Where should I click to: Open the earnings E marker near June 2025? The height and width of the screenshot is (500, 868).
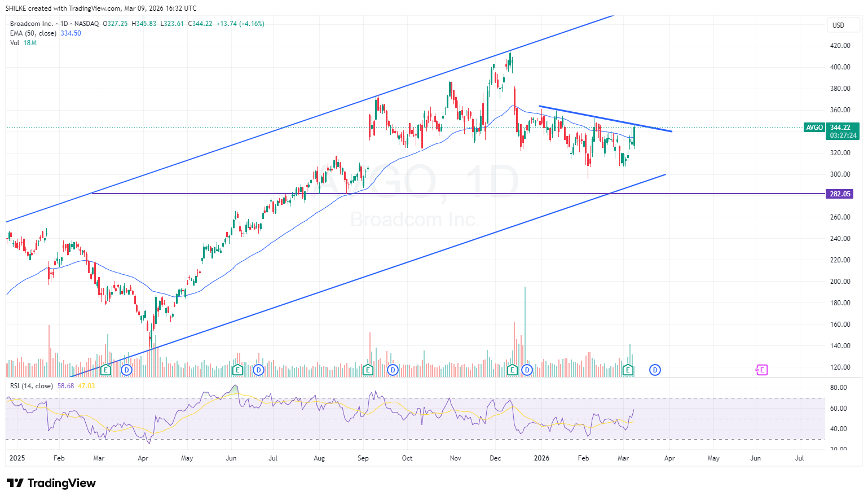(x=237, y=370)
